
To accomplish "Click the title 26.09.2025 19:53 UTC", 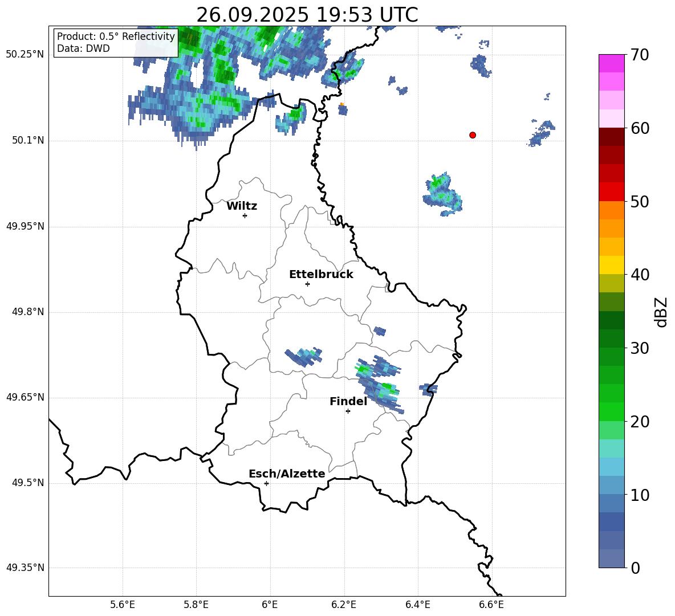I will (x=307, y=15).
